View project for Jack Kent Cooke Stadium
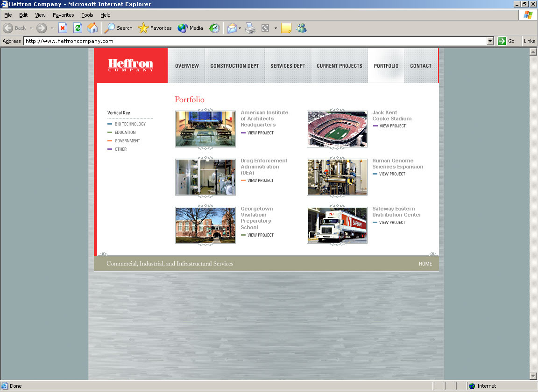The height and width of the screenshot is (392, 538). tap(392, 126)
